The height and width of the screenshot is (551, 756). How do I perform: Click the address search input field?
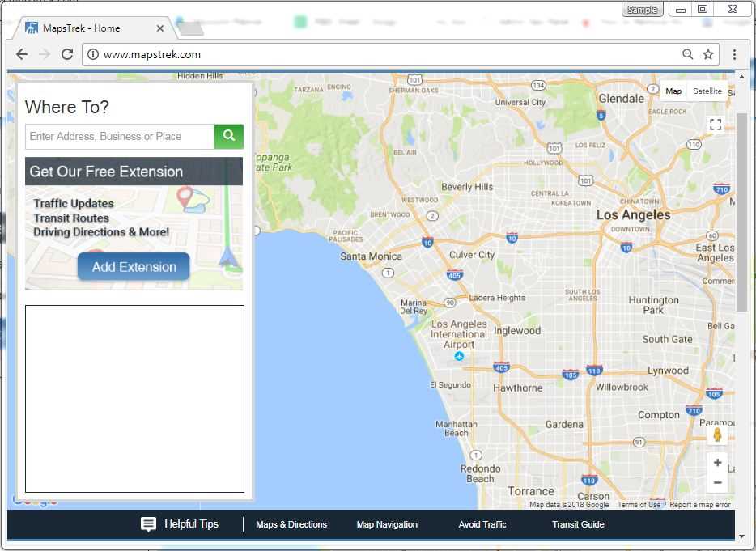click(x=120, y=137)
